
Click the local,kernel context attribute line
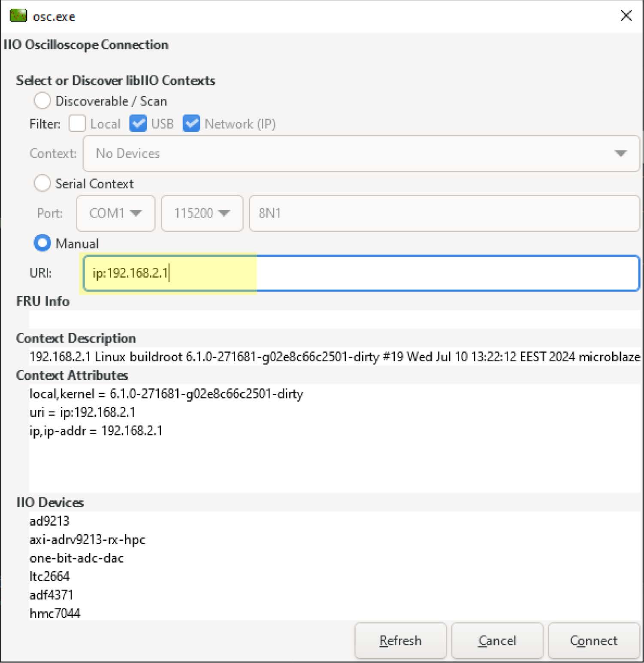tap(166, 394)
